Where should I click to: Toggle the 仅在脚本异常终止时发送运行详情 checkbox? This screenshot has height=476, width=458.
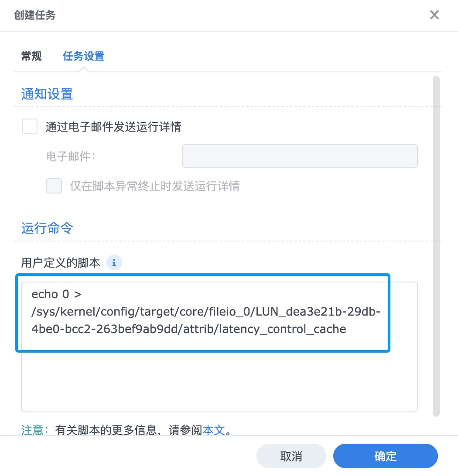pyautogui.click(x=54, y=186)
